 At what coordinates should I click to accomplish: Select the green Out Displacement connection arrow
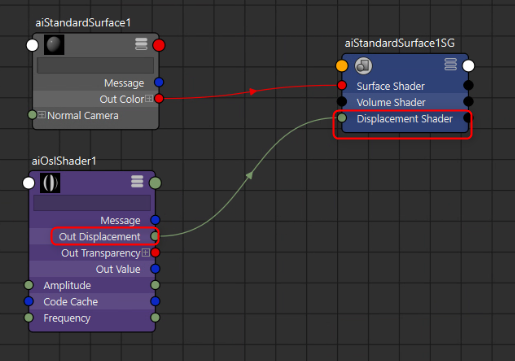tap(249, 175)
